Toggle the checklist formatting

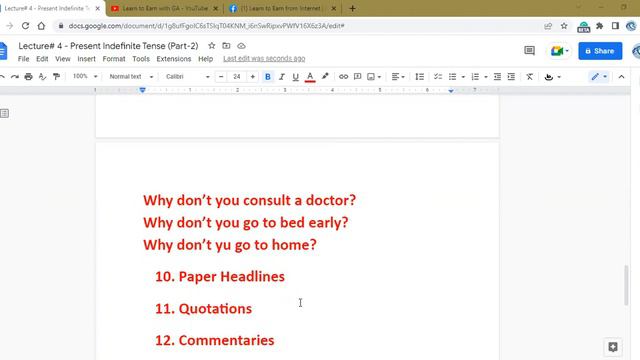[438, 77]
